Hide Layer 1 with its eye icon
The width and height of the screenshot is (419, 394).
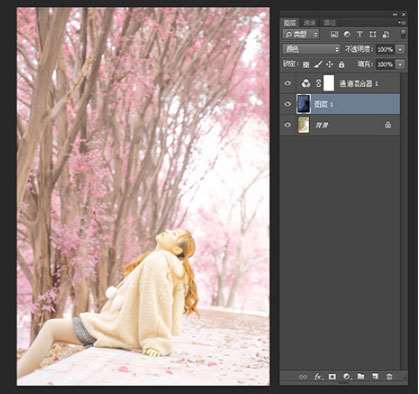pos(288,104)
